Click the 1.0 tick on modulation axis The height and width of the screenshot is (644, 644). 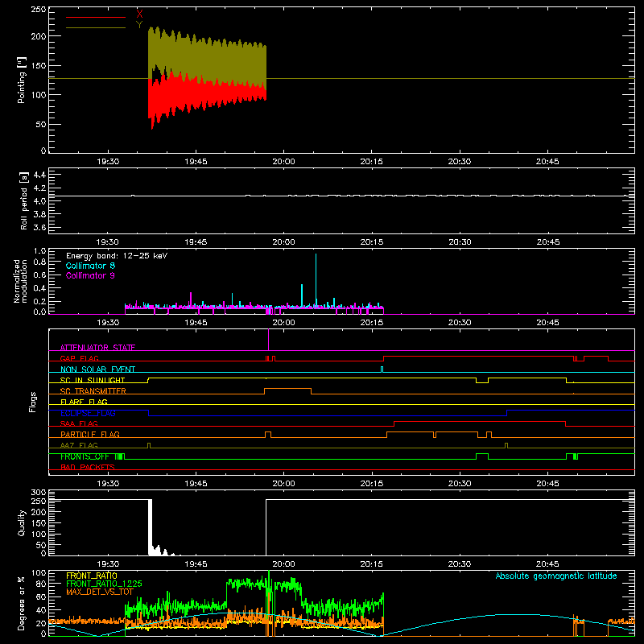click(x=39, y=250)
